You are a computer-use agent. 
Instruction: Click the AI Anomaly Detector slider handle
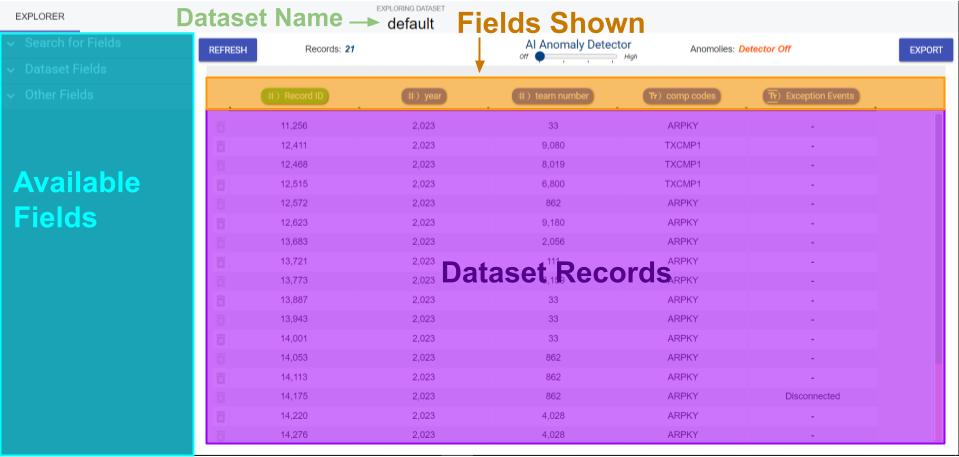click(539, 57)
